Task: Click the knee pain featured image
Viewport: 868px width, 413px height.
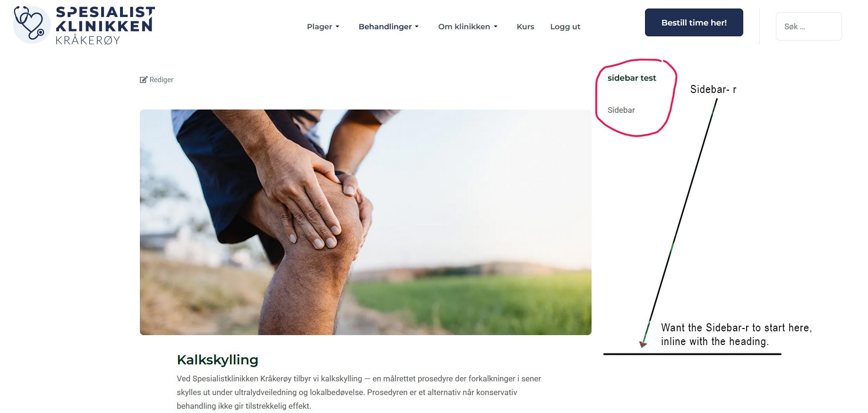Action: pyautogui.click(x=365, y=222)
